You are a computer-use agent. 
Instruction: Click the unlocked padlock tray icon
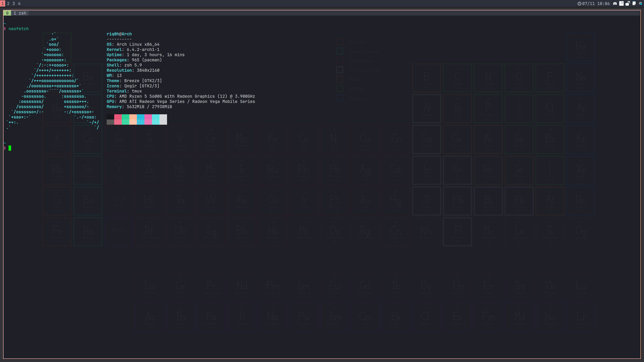628,4
